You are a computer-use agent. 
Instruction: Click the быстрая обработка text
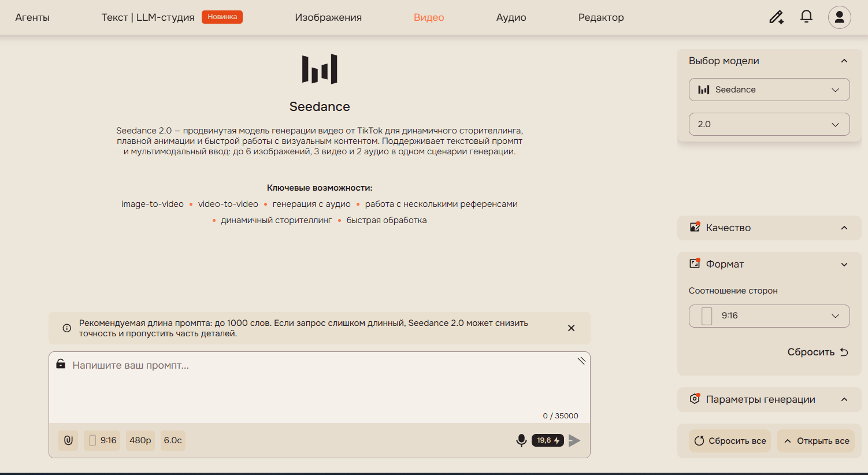click(x=387, y=220)
